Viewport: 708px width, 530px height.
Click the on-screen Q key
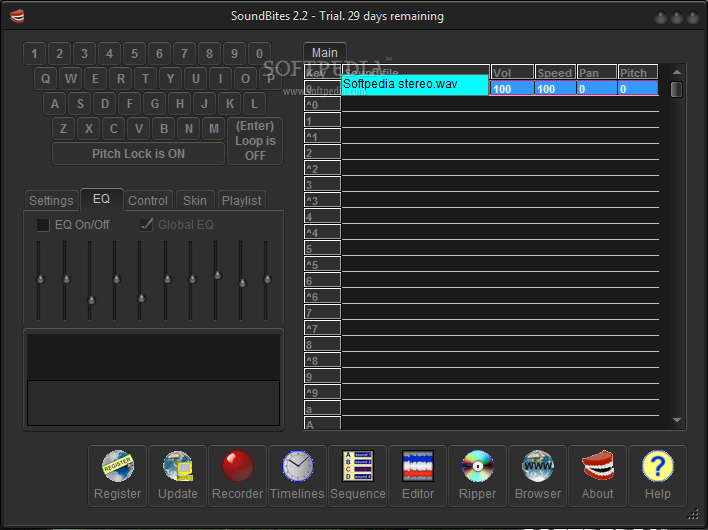(46, 79)
